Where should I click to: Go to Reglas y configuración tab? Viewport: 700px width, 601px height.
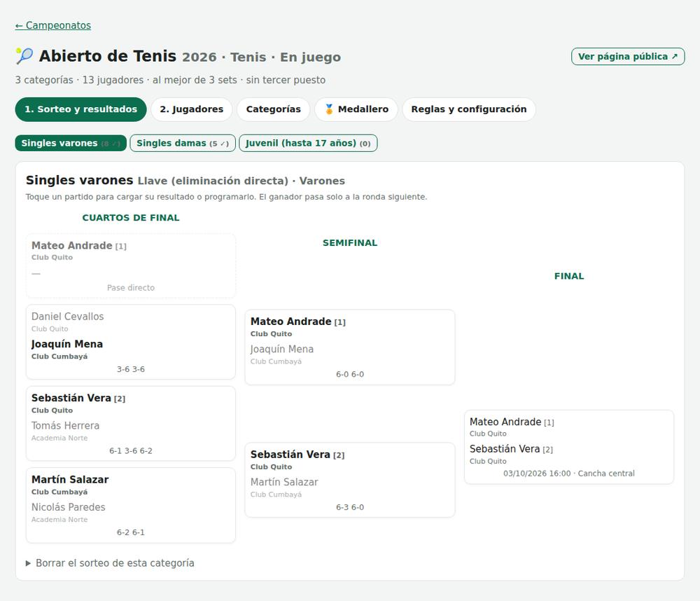(x=469, y=109)
